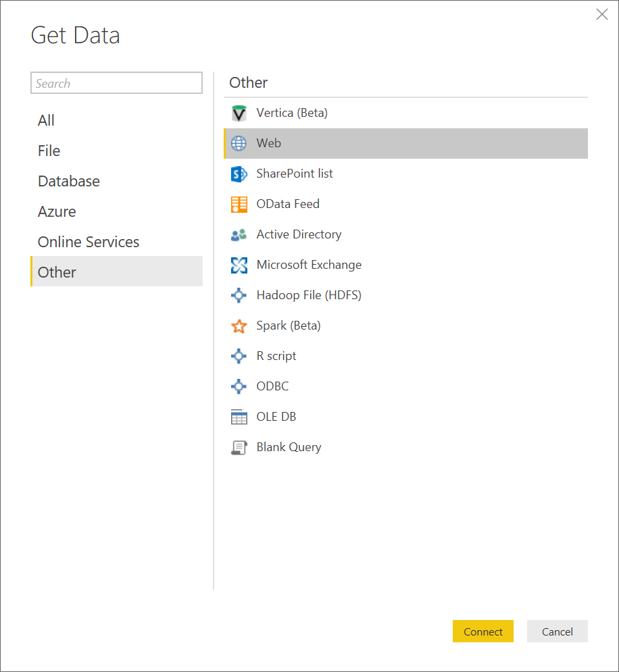619x672 pixels.
Task: Click the Web globe icon
Action: [x=239, y=143]
